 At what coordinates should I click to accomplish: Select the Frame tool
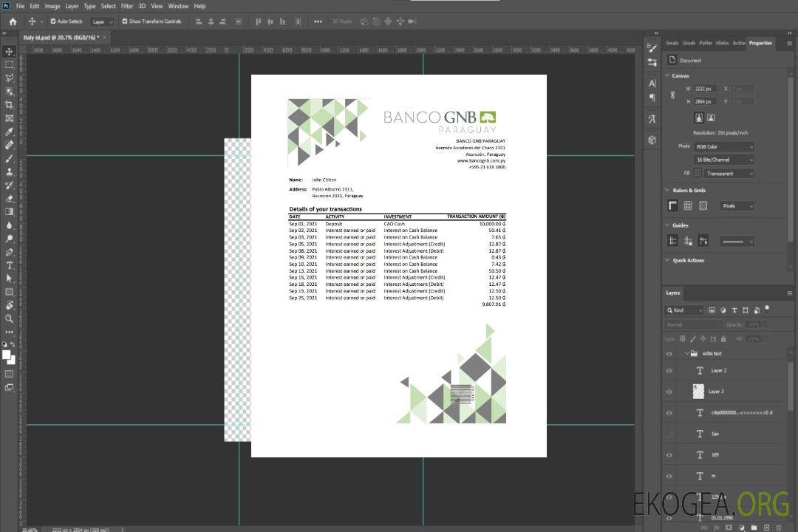(9, 118)
